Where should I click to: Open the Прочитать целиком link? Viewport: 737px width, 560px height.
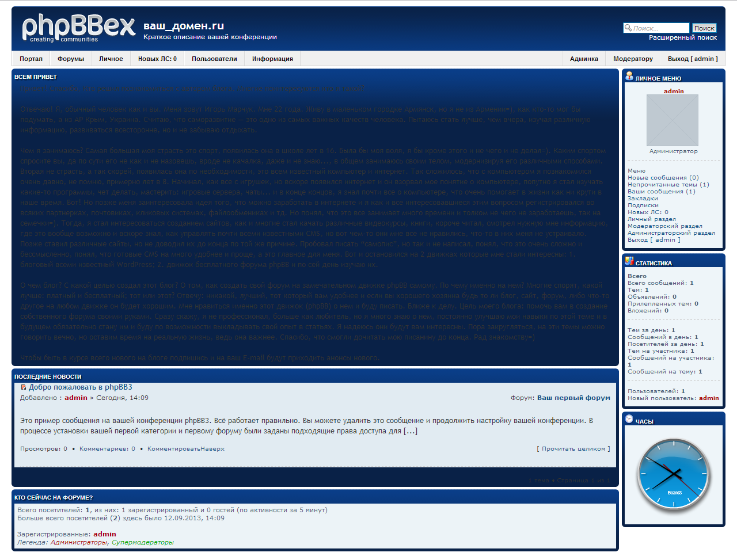pyautogui.click(x=573, y=449)
